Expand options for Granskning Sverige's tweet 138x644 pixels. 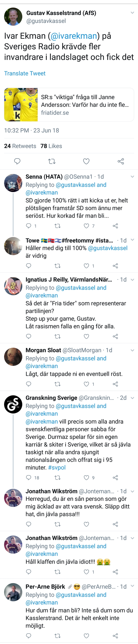point(133,398)
